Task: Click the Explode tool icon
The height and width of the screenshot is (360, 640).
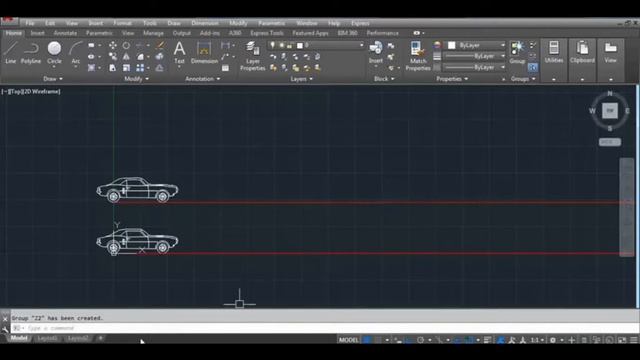Action: [160, 56]
